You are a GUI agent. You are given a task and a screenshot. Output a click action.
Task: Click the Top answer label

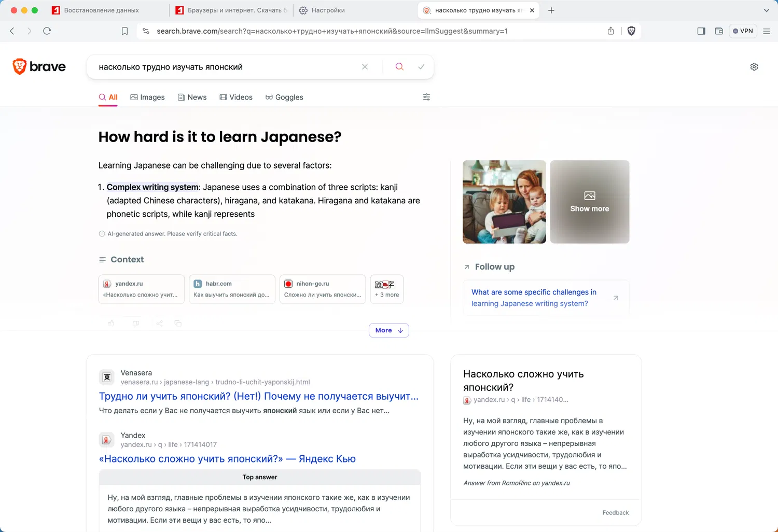point(260,477)
